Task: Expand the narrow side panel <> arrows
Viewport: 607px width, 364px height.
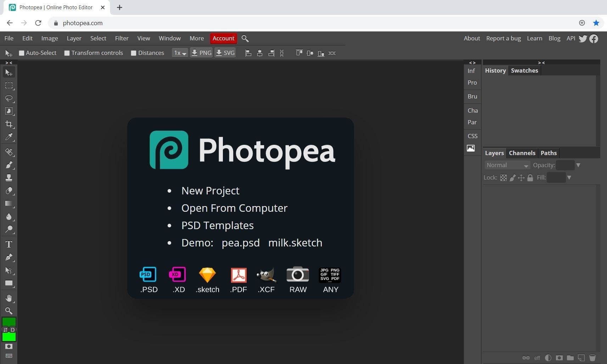Action: pyautogui.click(x=472, y=63)
